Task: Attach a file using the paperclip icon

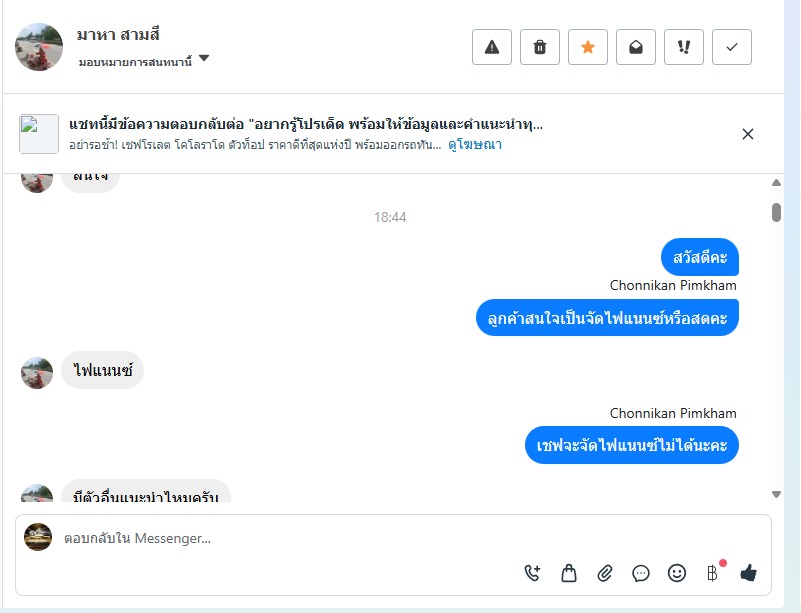Action: [605, 573]
